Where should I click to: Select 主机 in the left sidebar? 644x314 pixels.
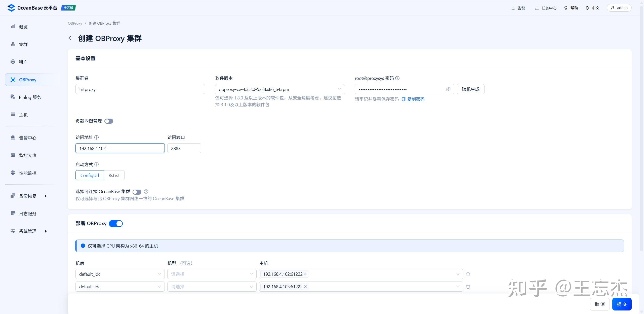(23, 115)
